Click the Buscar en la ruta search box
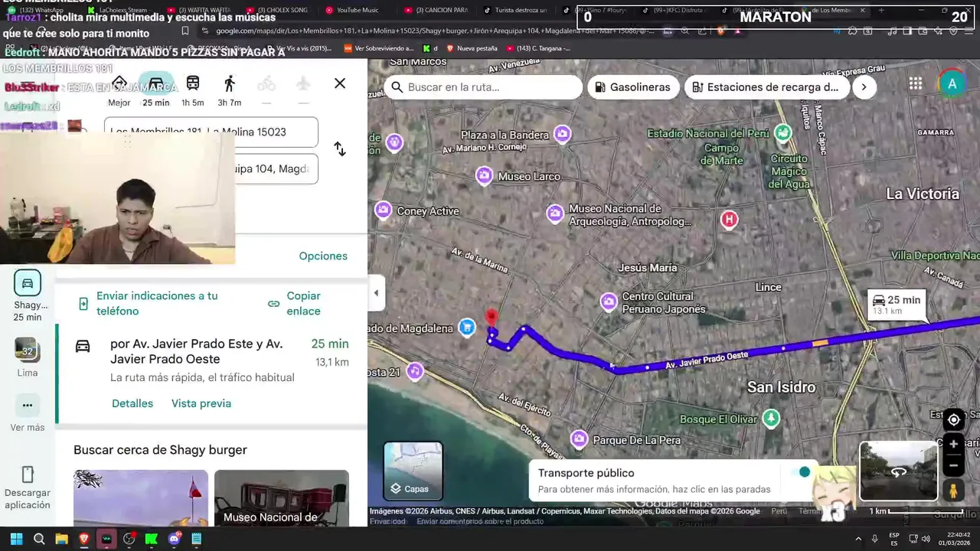The image size is (980, 551). 484,87
